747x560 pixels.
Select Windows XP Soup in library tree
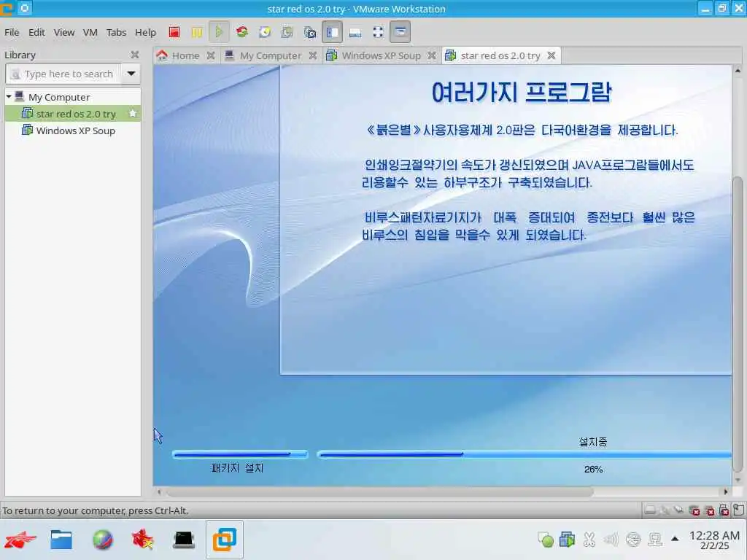[x=75, y=131]
